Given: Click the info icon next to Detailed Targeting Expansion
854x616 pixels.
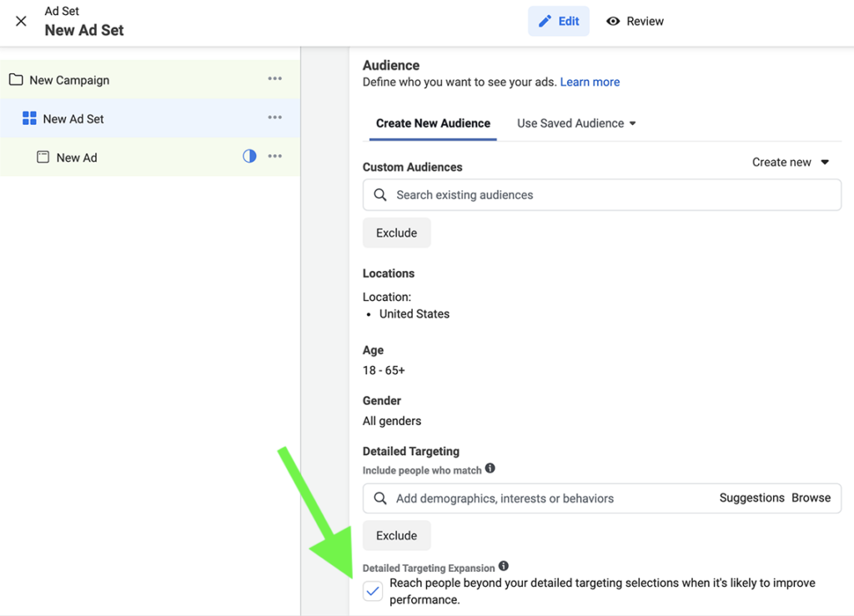Looking at the screenshot, I should tap(504, 565).
